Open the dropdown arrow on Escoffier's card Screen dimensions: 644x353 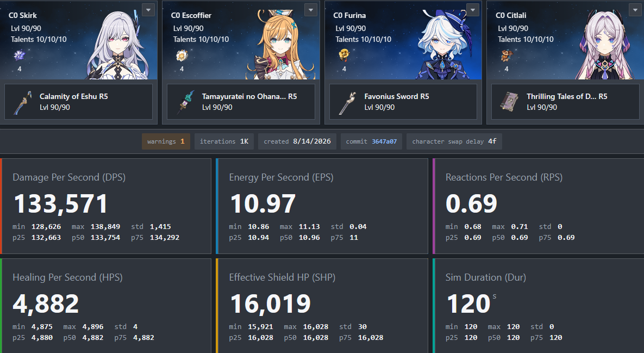coord(311,10)
